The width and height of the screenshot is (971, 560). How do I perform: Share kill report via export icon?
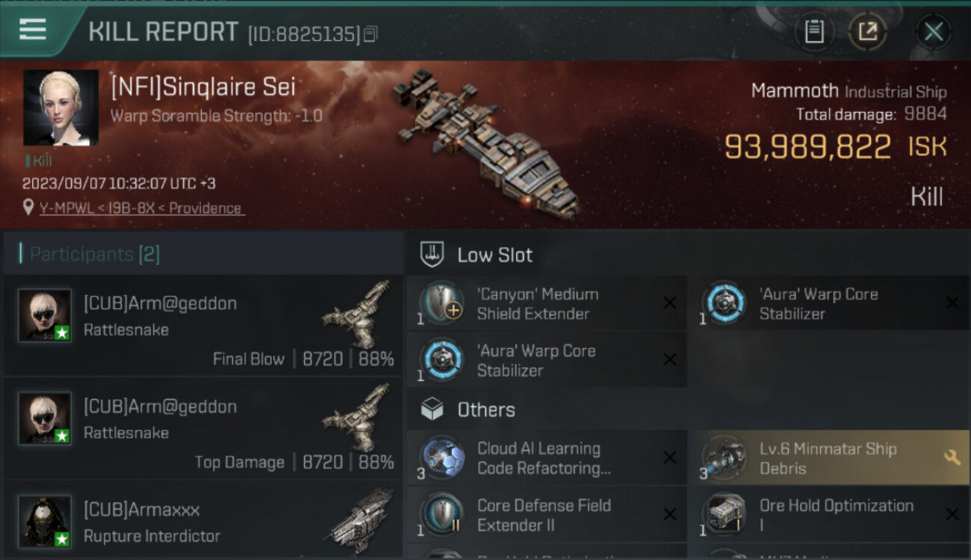click(x=867, y=31)
